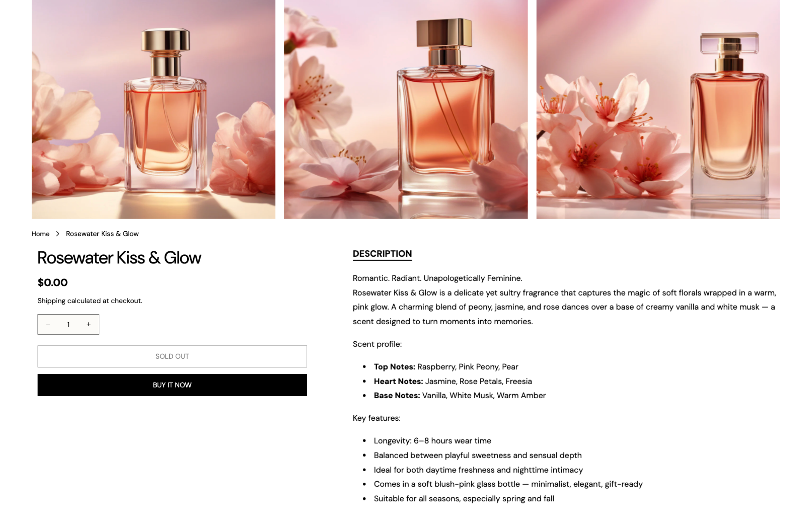Select the Top Notes bullet line

click(x=446, y=367)
